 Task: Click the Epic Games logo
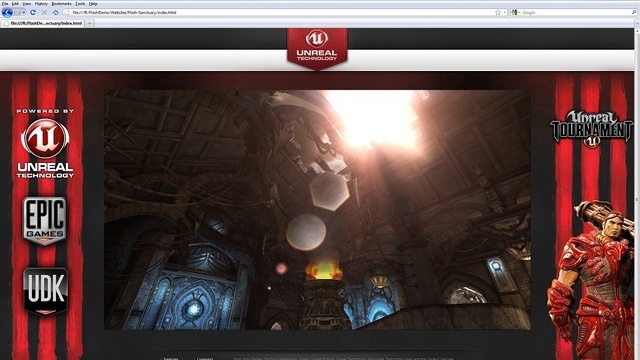(x=44, y=221)
